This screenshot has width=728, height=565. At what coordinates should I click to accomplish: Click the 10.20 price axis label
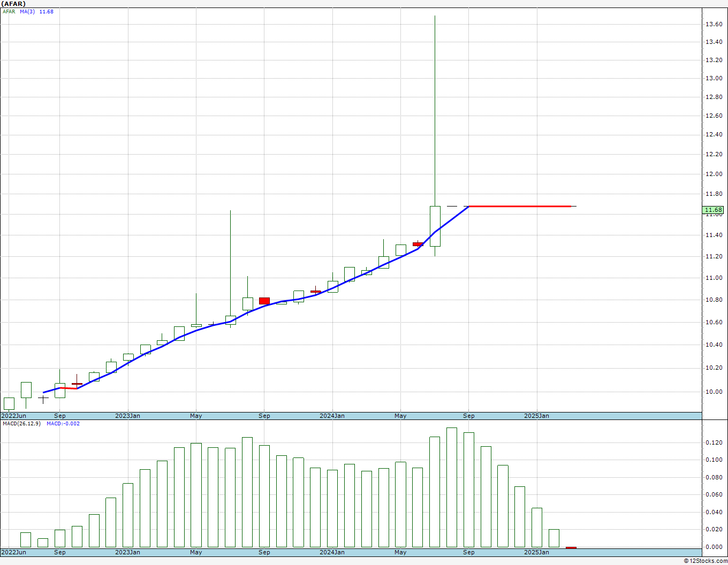(x=714, y=368)
